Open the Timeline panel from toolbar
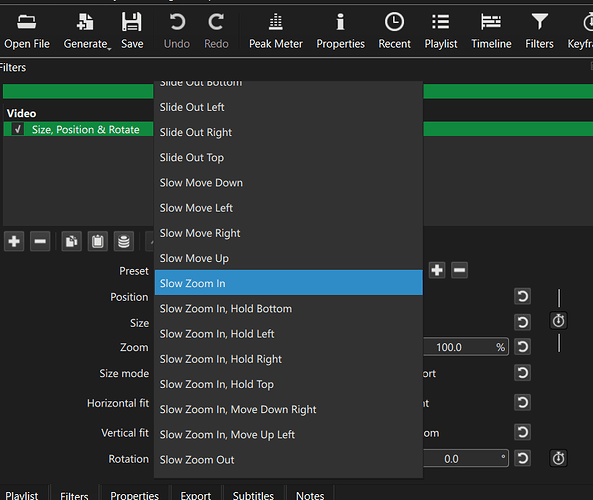This screenshot has width=593, height=500. coord(491,30)
